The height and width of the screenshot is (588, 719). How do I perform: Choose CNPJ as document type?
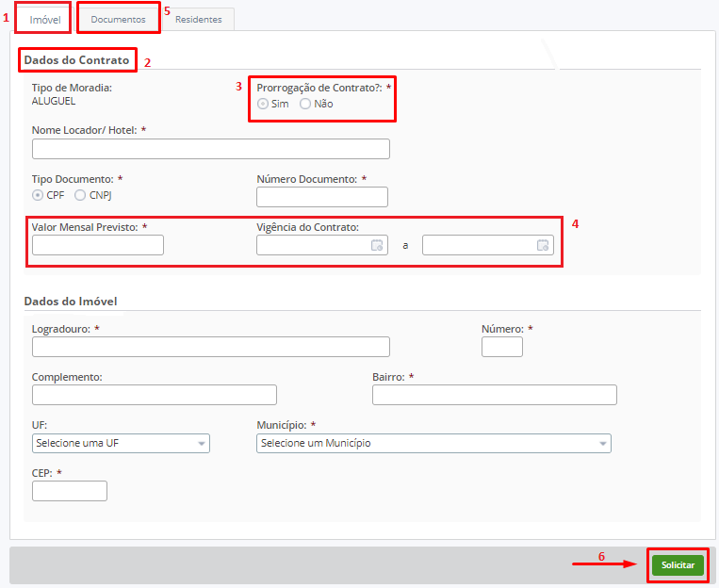coord(80,195)
